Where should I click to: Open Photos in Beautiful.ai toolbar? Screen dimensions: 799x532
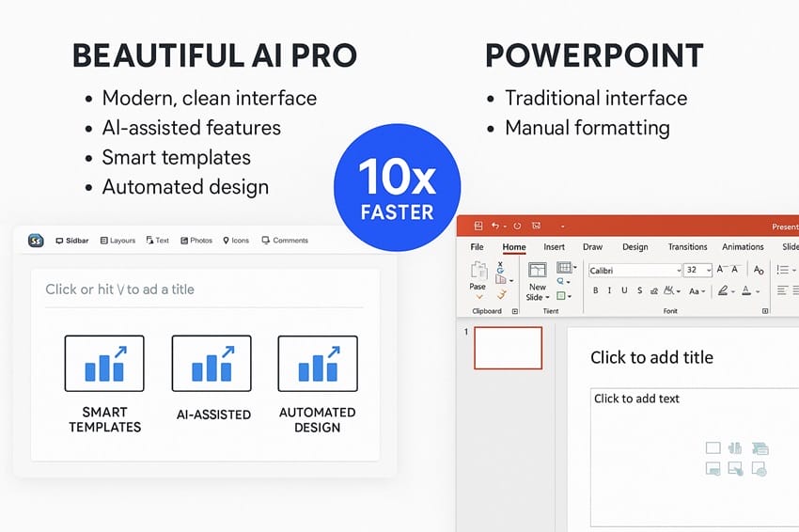click(x=196, y=241)
